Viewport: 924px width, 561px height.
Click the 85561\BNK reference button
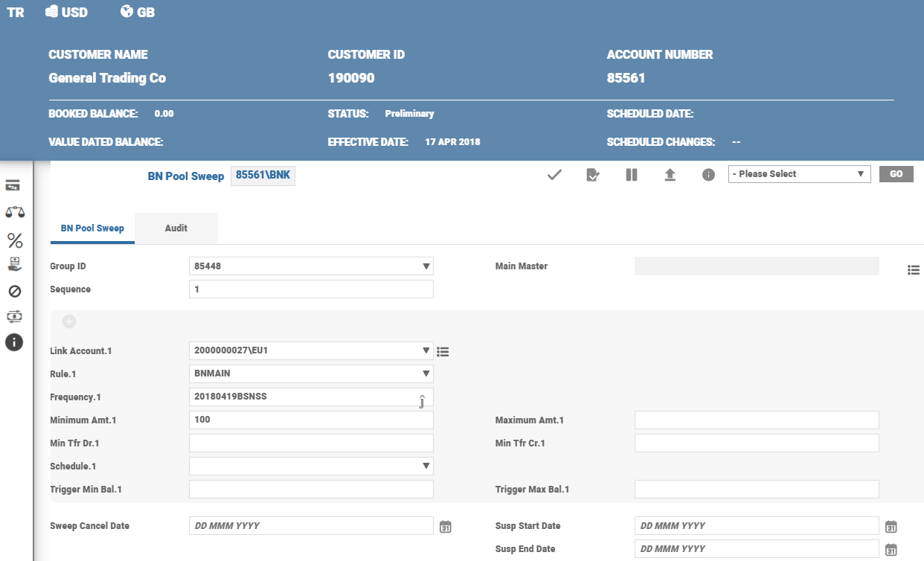263,176
